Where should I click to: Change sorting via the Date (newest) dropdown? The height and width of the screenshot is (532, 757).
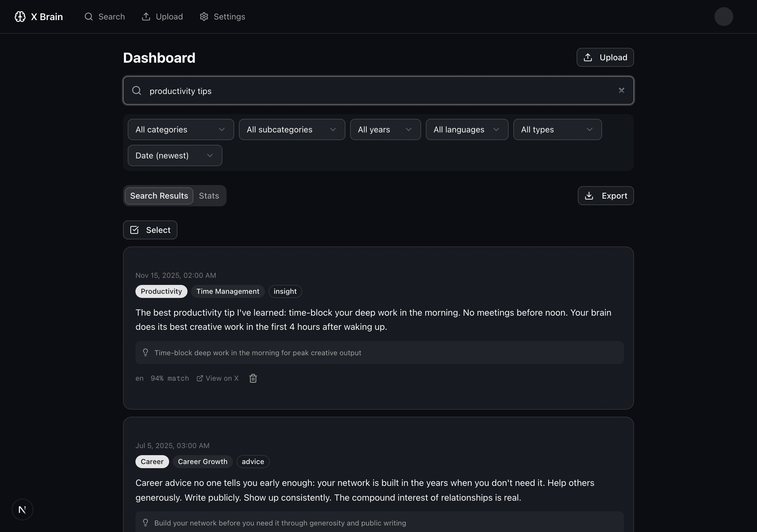174,155
